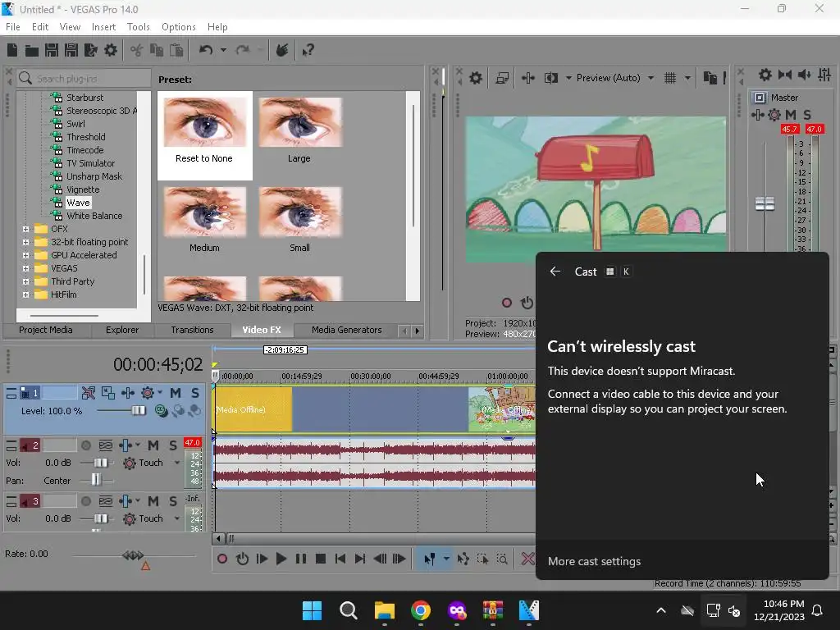Open the Options menu
Image resolution: width=840 pixels, height=630 pixels.
pyautogui.click(x=178, y=27)
